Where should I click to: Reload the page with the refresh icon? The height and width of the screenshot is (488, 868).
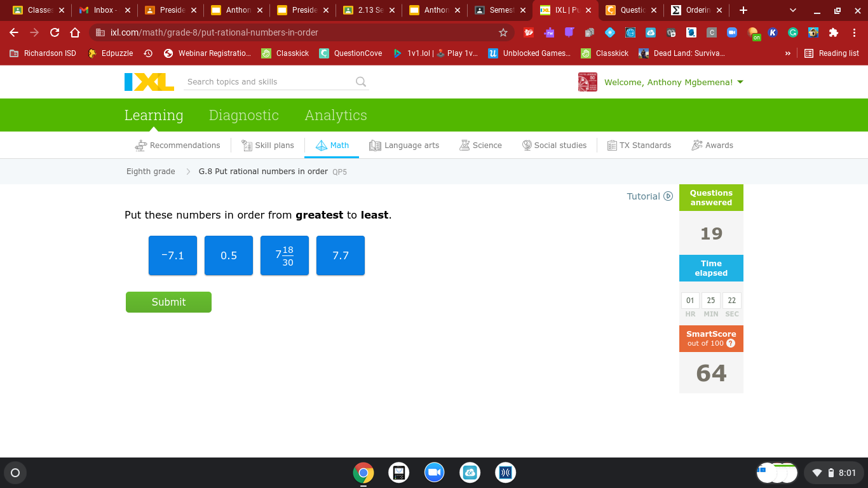tap(55, 32)
